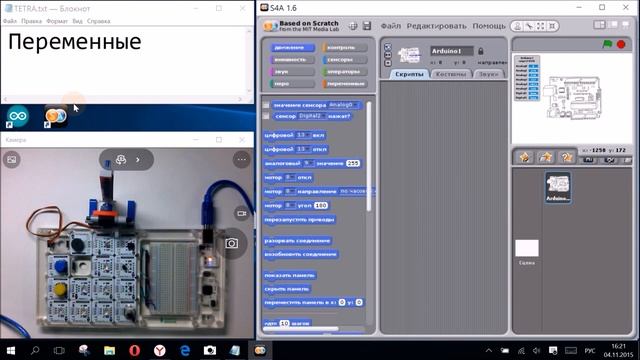Set rotation style to can rotate
The width and height of the screenshot is (640, 360).
pos(388,47)
